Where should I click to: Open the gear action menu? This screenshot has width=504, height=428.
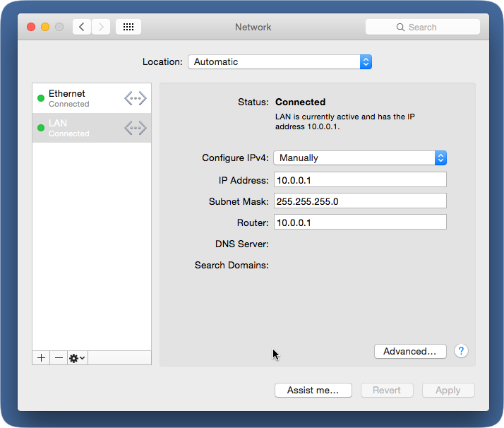click(x=78, y=358)
